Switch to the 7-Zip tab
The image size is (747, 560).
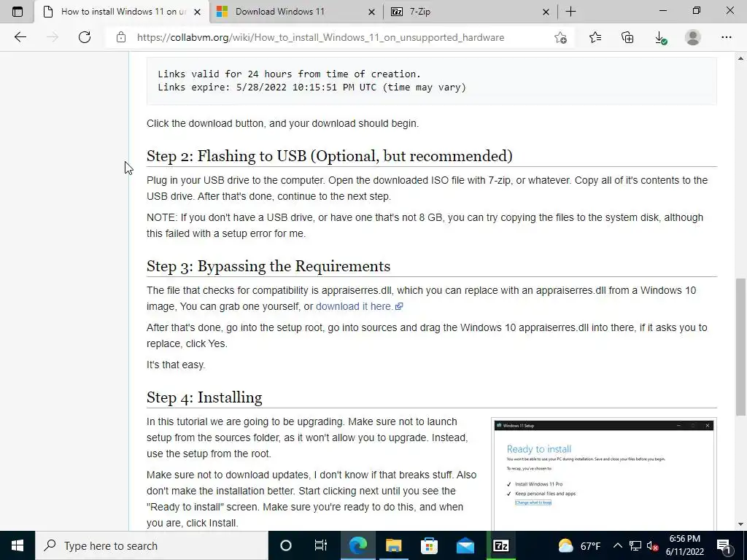point(470,12)
